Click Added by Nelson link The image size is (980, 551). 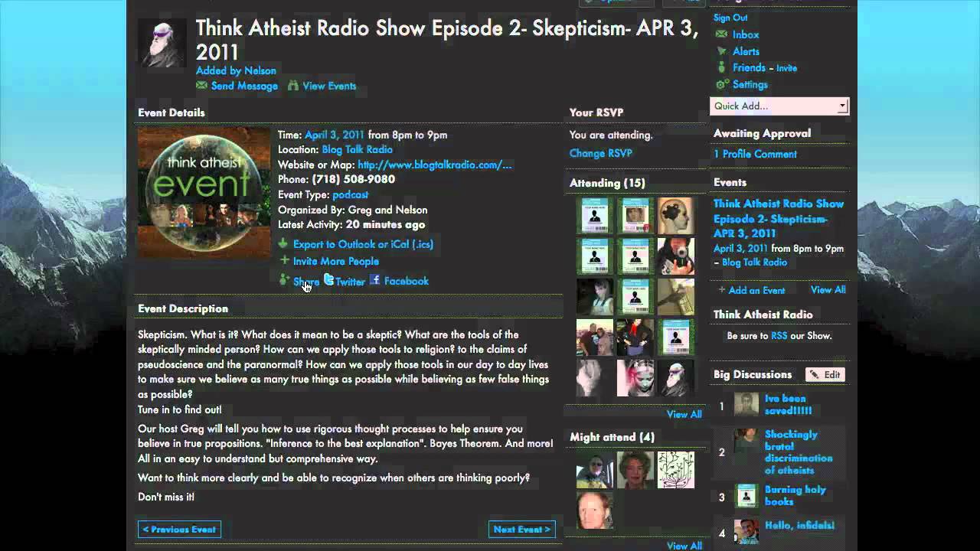236,70
